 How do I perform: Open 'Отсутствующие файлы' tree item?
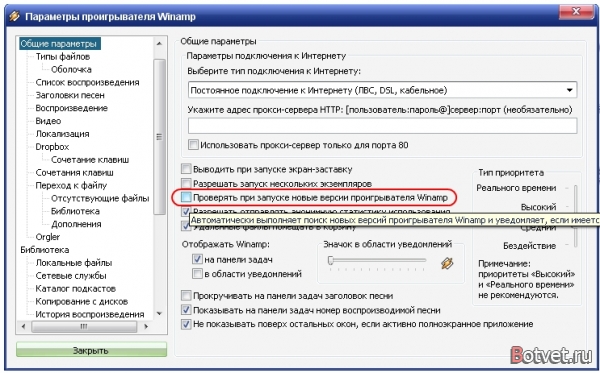[100, 198]
